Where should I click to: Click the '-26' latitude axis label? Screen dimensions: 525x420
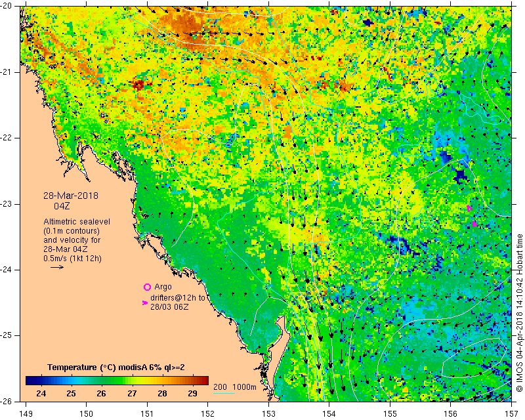pyautogui.click(x=6, y=401)
